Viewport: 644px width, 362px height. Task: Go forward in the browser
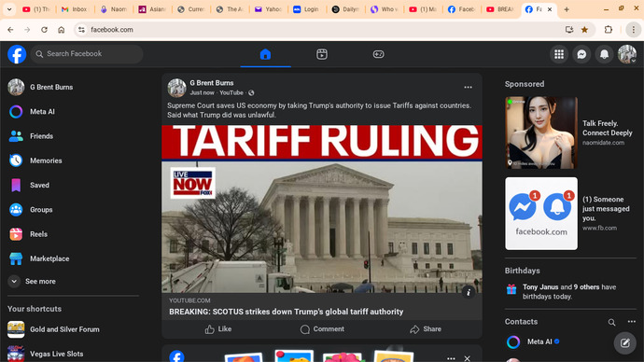point(27,30)
